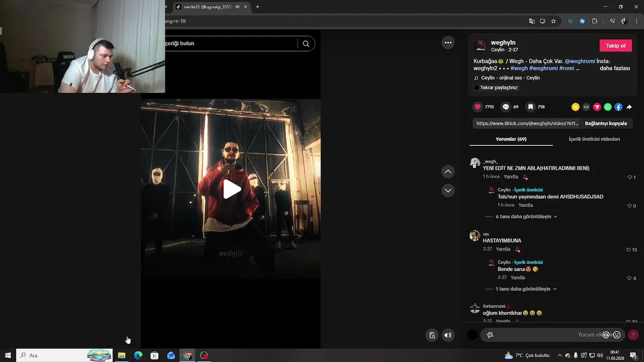Open the #rumi hashtag
644x362 pixels.
tap(567, 68)
